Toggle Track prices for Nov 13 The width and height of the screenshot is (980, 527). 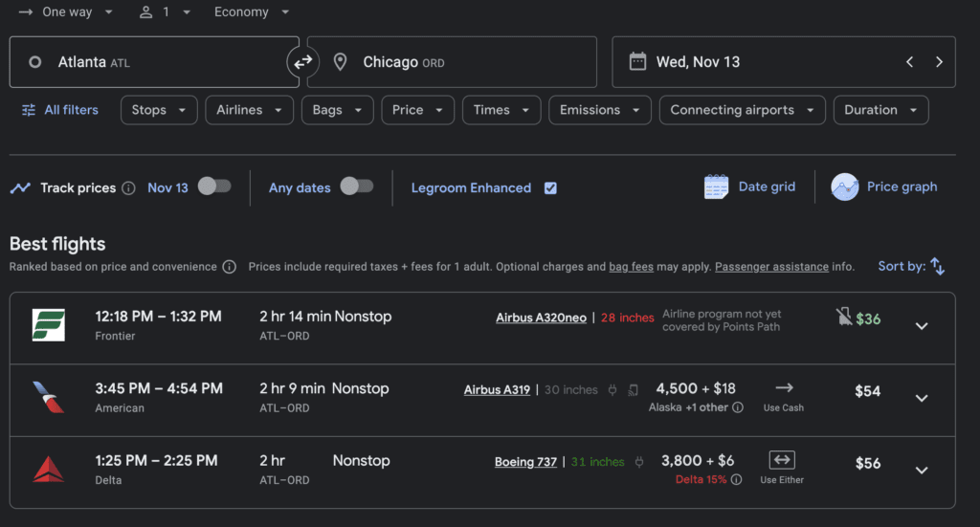(x=214, y=187)
